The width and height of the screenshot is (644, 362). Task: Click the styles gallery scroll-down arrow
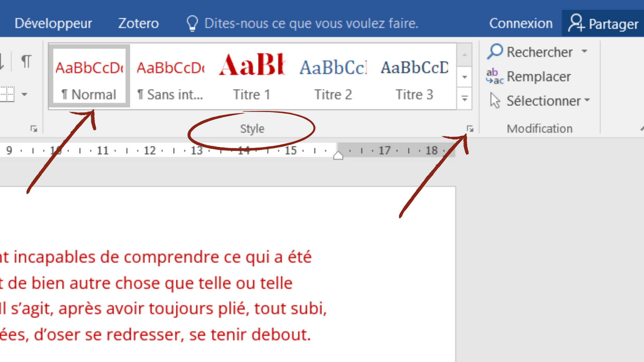(x=464, y=77)
